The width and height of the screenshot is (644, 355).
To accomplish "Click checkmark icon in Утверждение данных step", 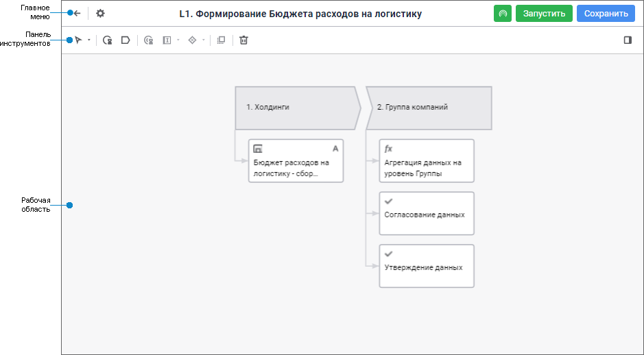I will tap(388, 254).
